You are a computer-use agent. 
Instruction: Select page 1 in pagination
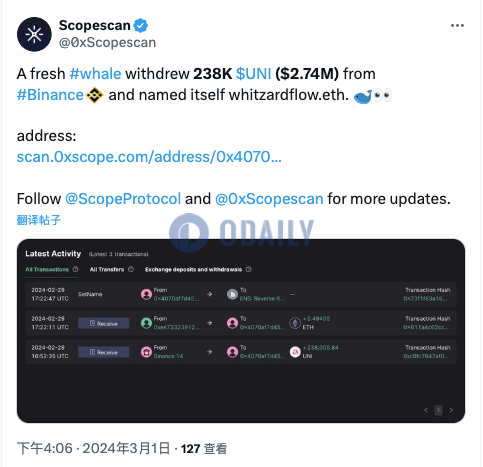pos(439,410)
